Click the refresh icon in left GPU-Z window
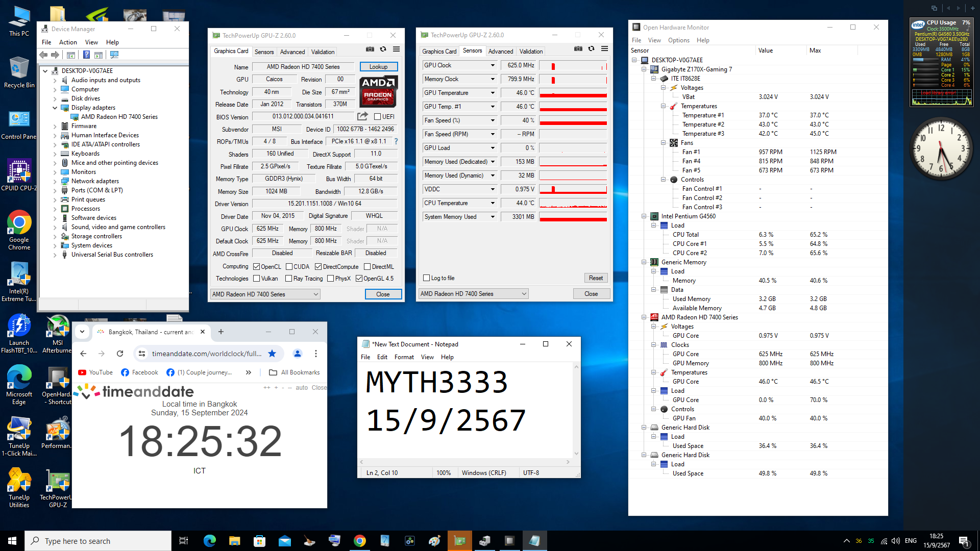 tap(383, 49)
